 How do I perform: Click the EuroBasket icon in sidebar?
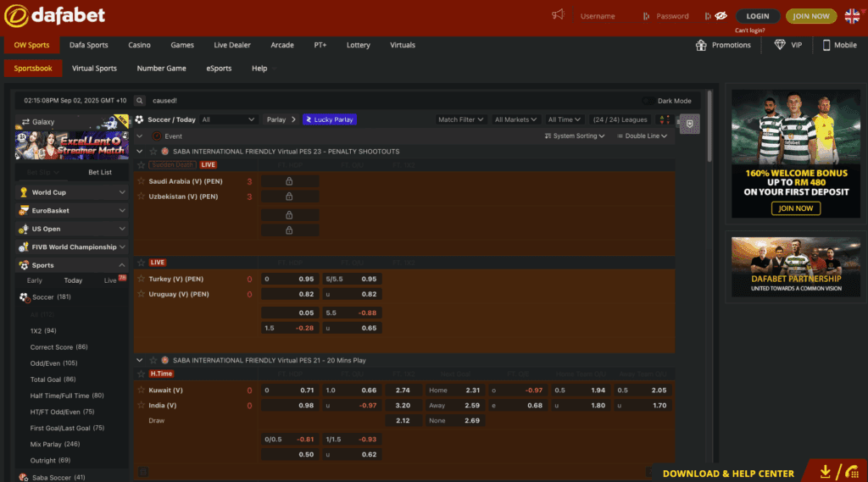[x=24, y=210]
